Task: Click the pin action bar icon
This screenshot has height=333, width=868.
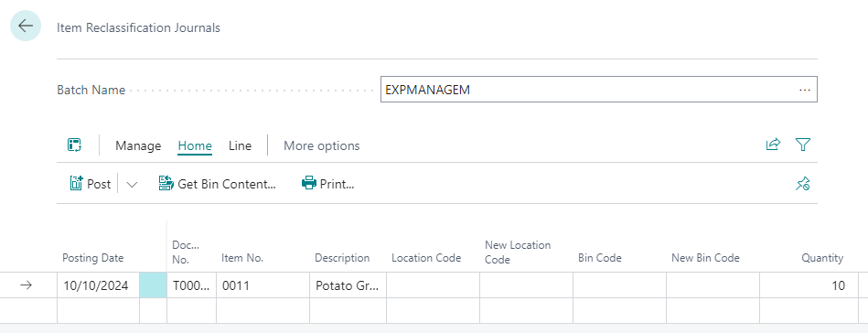Action: pyautogui.click(x=803, y=184)
